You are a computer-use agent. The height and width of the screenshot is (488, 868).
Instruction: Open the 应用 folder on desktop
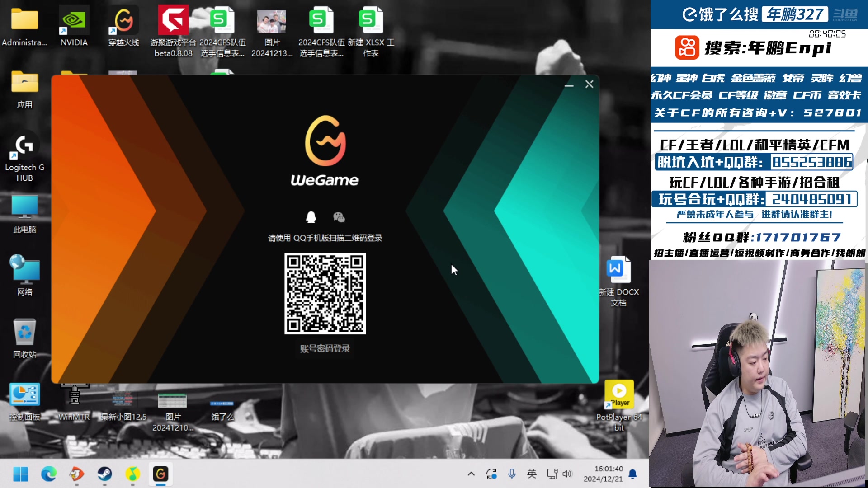[x=24, y=89]
